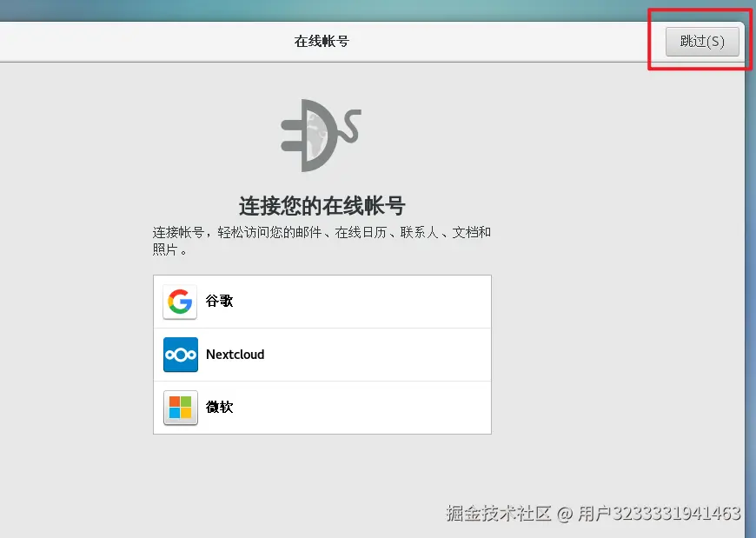Click the plug and globe illustration
756x538 pixels.
point(322,136)
